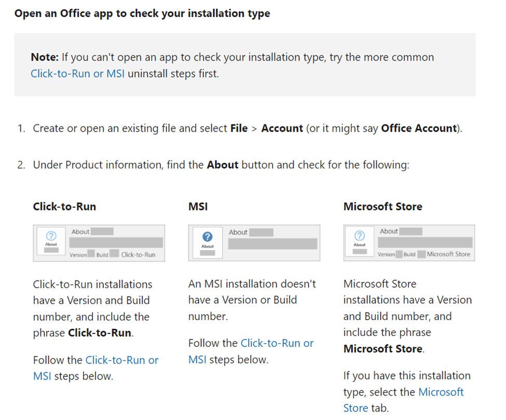Click the MSI column heading
The width and height of the screenshot is (506, 420).
(198, 206)
